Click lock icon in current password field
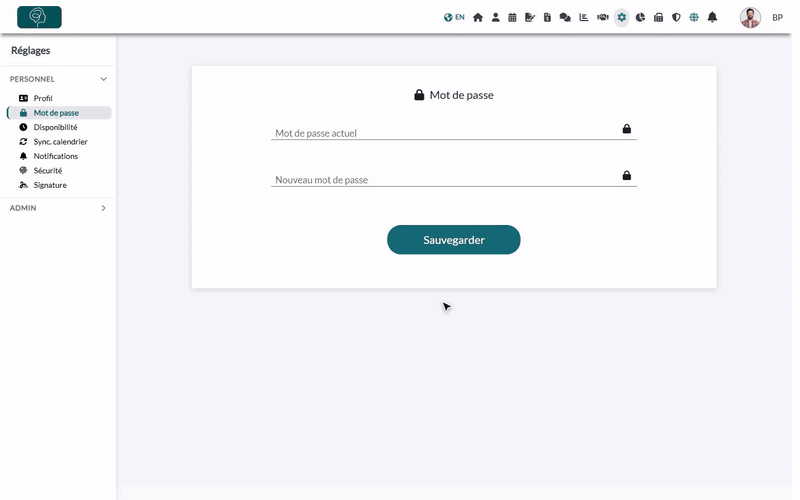 (627, 129)
